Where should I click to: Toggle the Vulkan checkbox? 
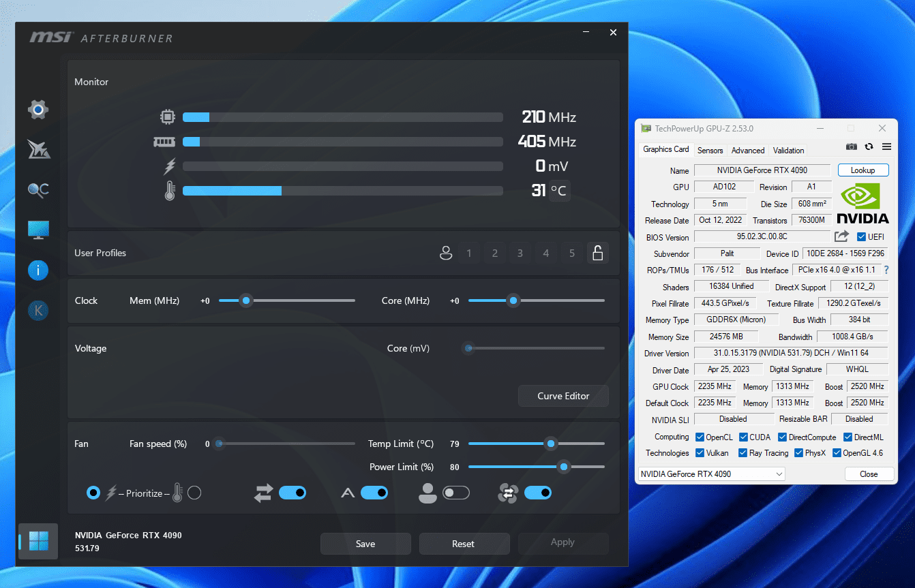[700, 453]
